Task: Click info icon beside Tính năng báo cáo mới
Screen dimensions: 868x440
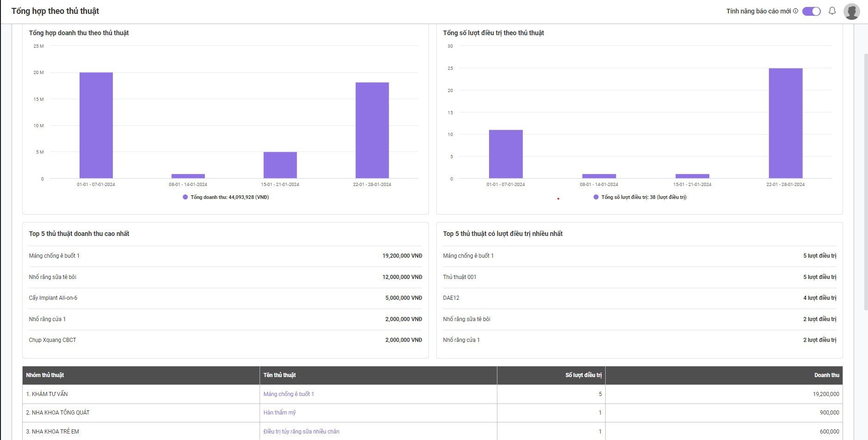Action: (796, 11)
